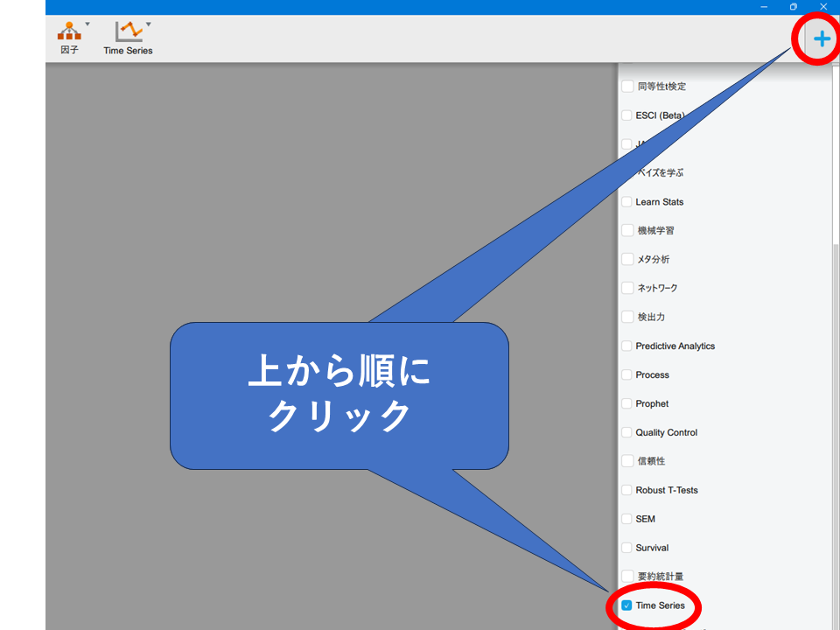
Task: Check the SEM module checkbox
Action: click(x=626, y=520)
